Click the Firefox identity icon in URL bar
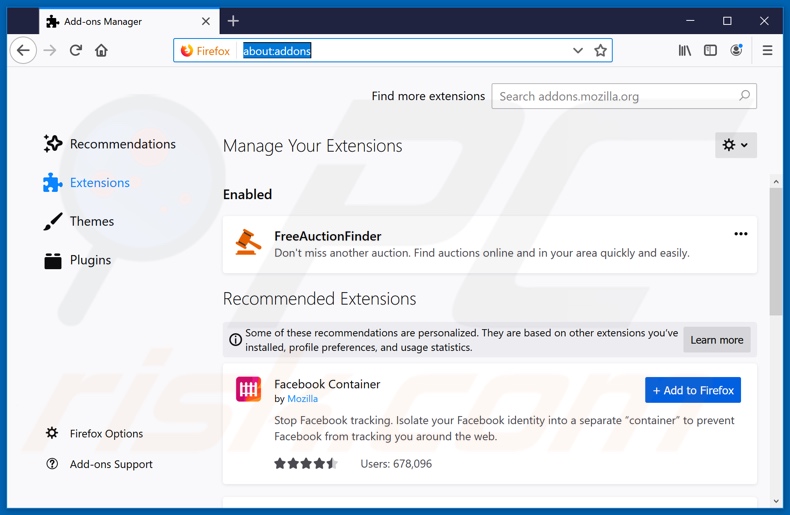The height and width of the screenshot is (515, 790). [x=187, y=50]
